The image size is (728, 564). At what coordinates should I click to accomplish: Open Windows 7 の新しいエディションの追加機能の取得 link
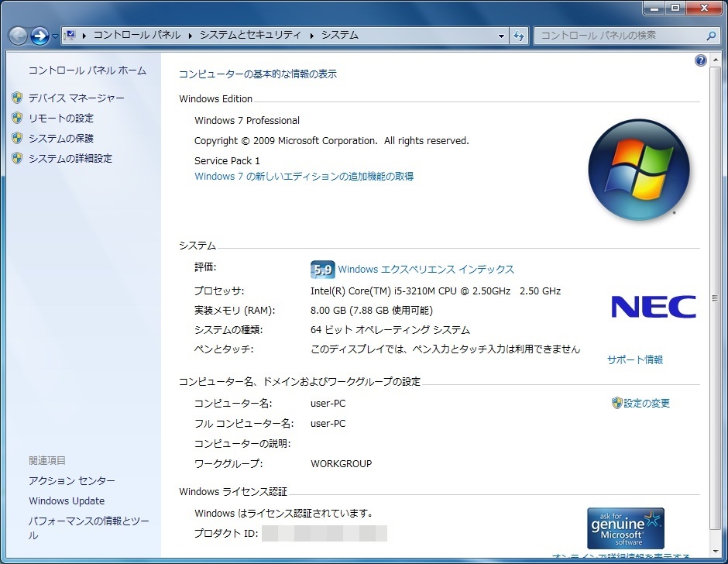point(304,177)
